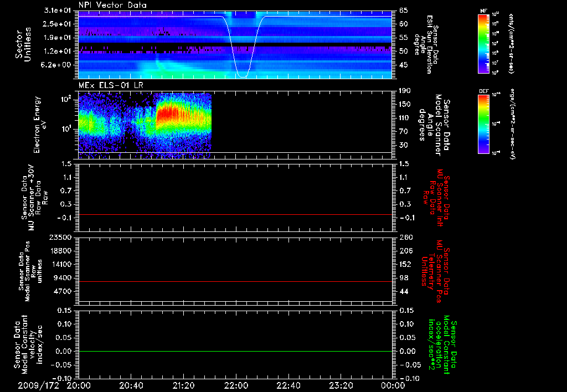Click the "9400" scanner position tick value
This screenshot has width=567, height=392.
(x=63, y=278)
